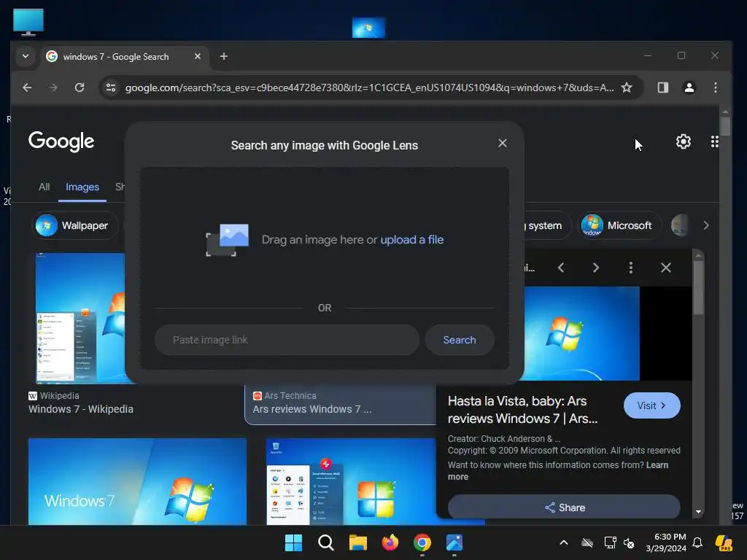Open taskbar Search
This screenshot has width=747, height=560.
coord(326,542)
